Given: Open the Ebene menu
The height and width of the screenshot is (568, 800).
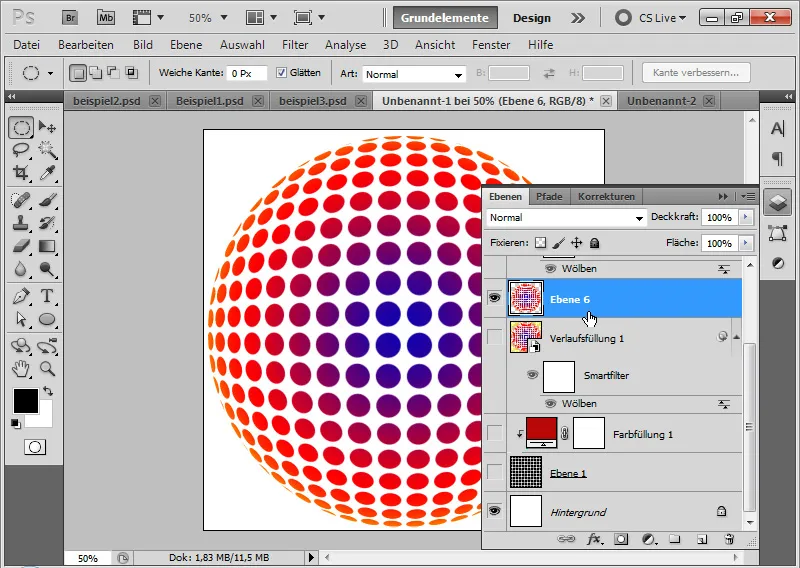Looking at the screenshot, I should [186, 45].
